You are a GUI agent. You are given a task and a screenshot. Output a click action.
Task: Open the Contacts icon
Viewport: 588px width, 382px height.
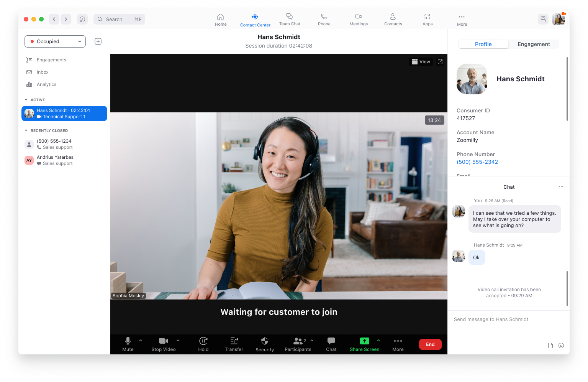(393, 19)
